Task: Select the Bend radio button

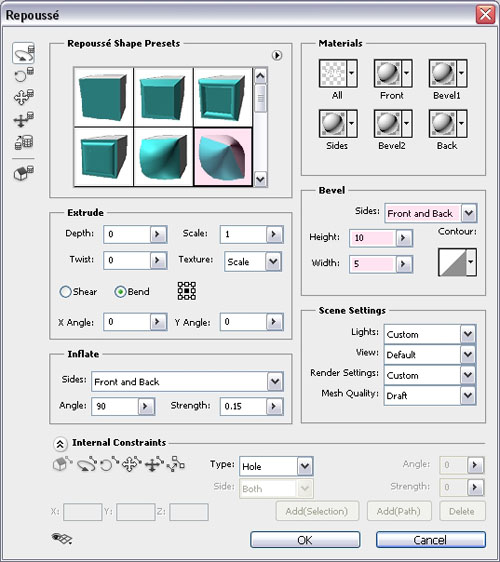Action: coord(120,292)
